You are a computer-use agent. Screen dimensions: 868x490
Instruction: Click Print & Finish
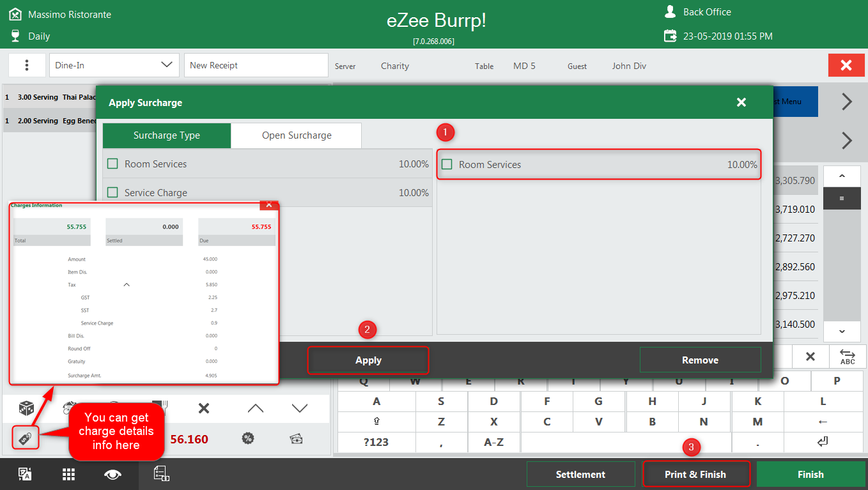click(695, 475)
